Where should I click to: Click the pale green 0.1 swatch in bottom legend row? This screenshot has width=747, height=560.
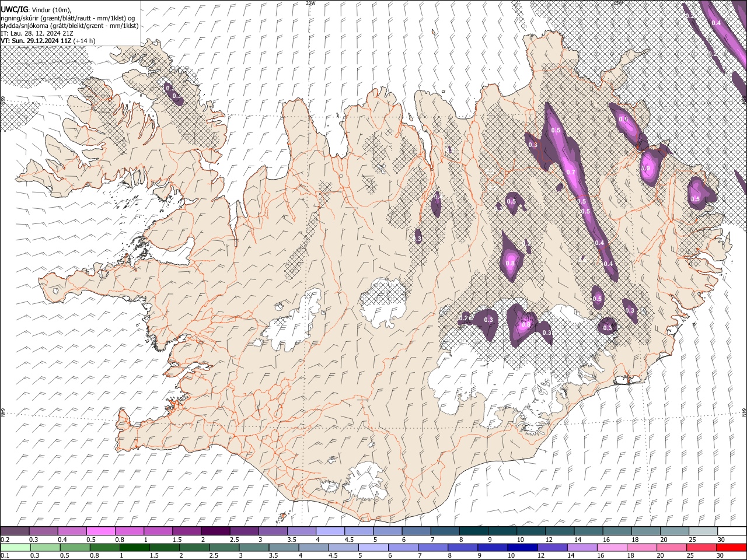pos(16,547)
